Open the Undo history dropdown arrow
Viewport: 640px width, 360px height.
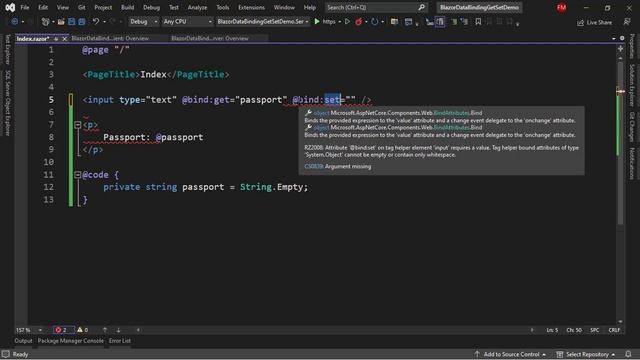click(x=104, y=22)
